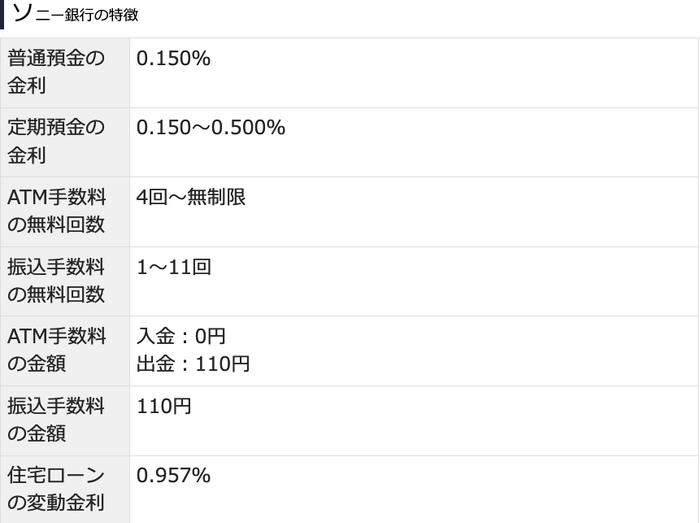Click the dark accent bar beside the heading
The width and height of the screenshot is (700, 523).
pyautogui.click(x=3, y=15)
